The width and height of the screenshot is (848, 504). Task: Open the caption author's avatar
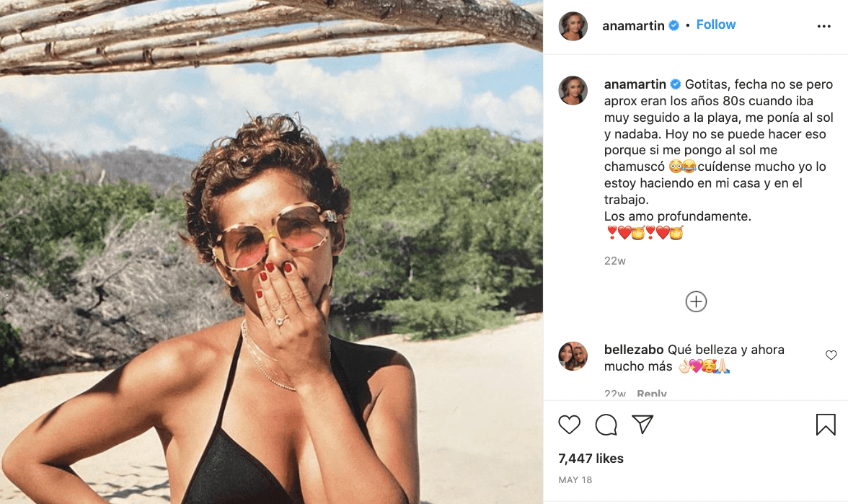coord(573,90)
